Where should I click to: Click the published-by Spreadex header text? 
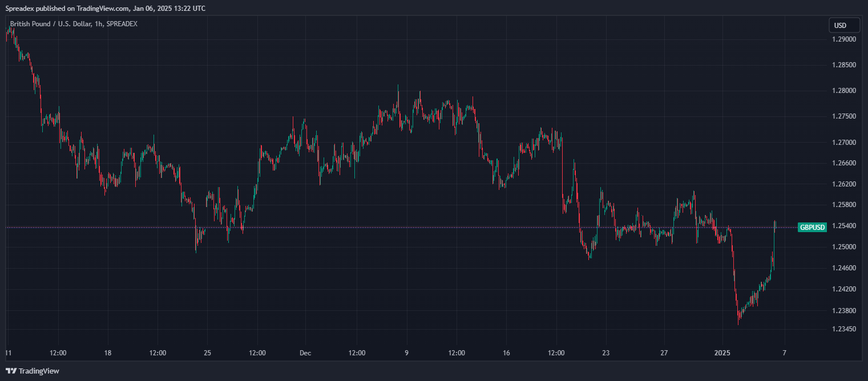tap(106, 9)
